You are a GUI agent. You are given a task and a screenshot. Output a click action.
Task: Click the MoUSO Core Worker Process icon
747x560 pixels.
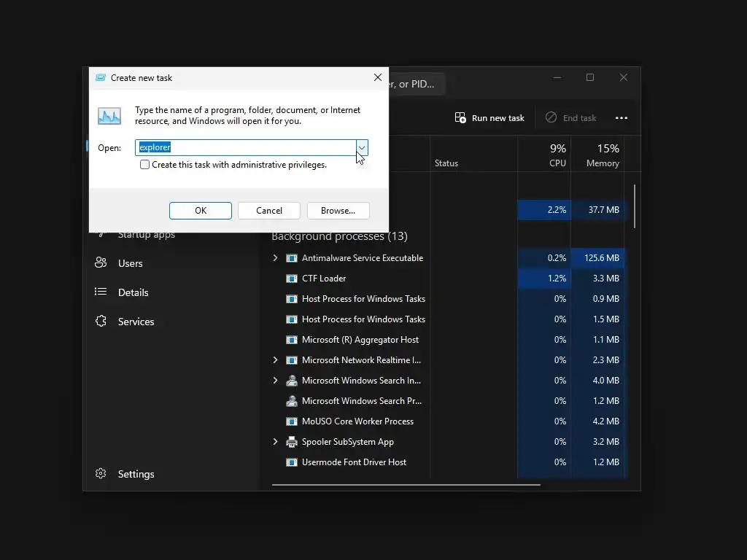[x=292, y=421]
